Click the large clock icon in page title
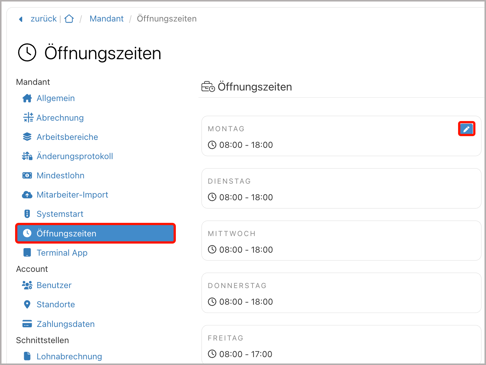The image size is (486, 365). [27, 53]
